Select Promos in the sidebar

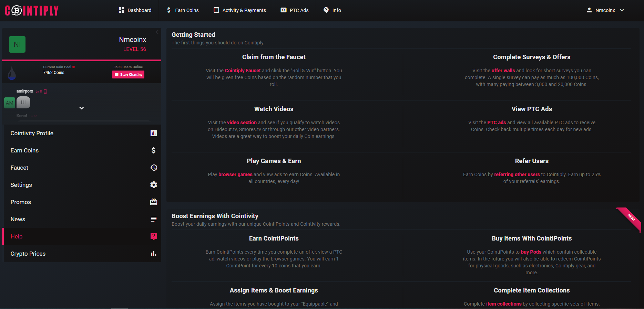coord(82,202)
